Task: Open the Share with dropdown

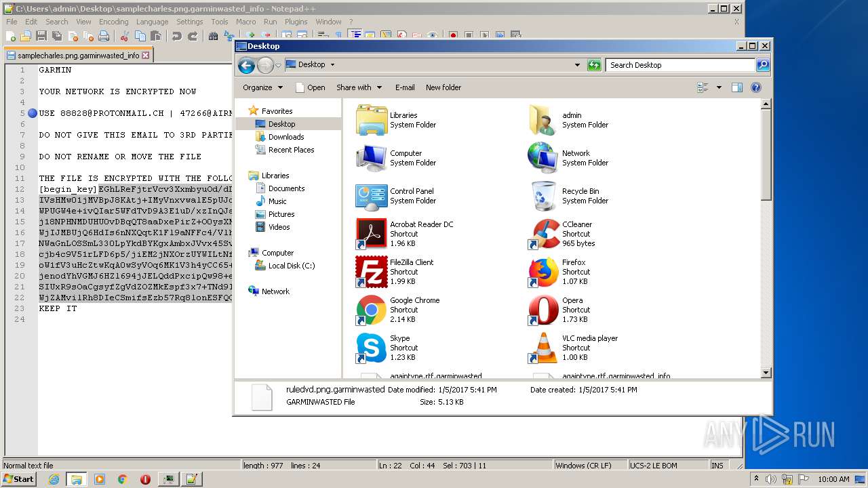Action: (x=359, y=87)
